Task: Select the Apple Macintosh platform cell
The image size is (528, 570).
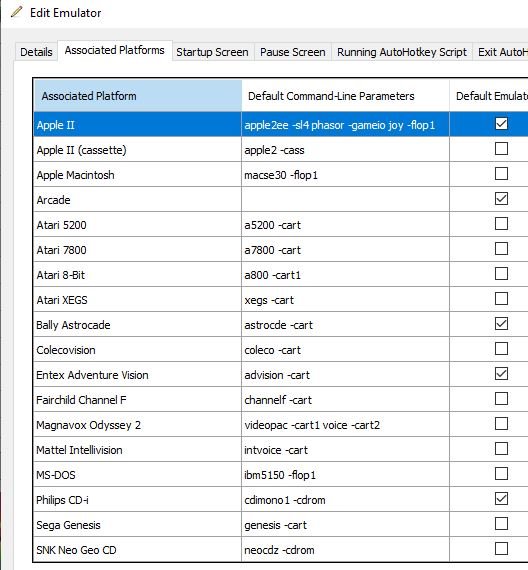Action: (x=137, y=175)
